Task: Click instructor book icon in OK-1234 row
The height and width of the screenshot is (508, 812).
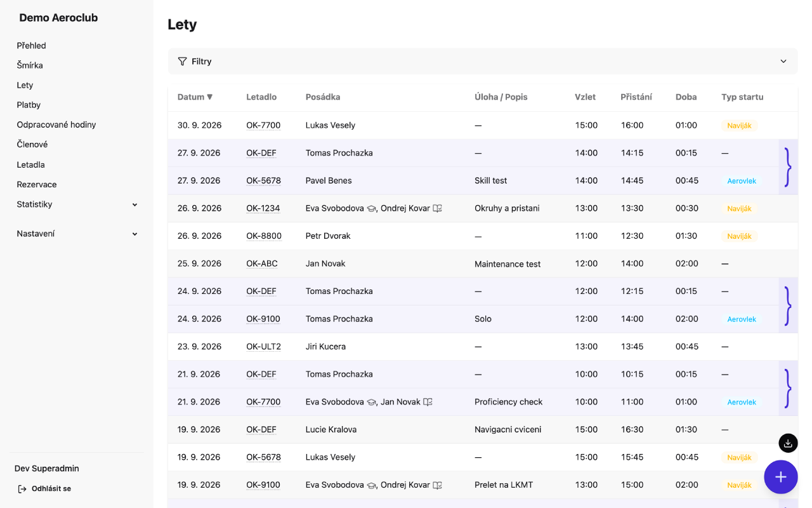Action: click(437, 208)
